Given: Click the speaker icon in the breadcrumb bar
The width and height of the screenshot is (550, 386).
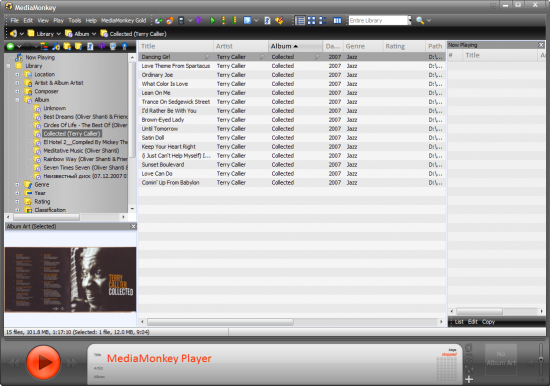Looking at the screenshot, I should click(13, 34).
